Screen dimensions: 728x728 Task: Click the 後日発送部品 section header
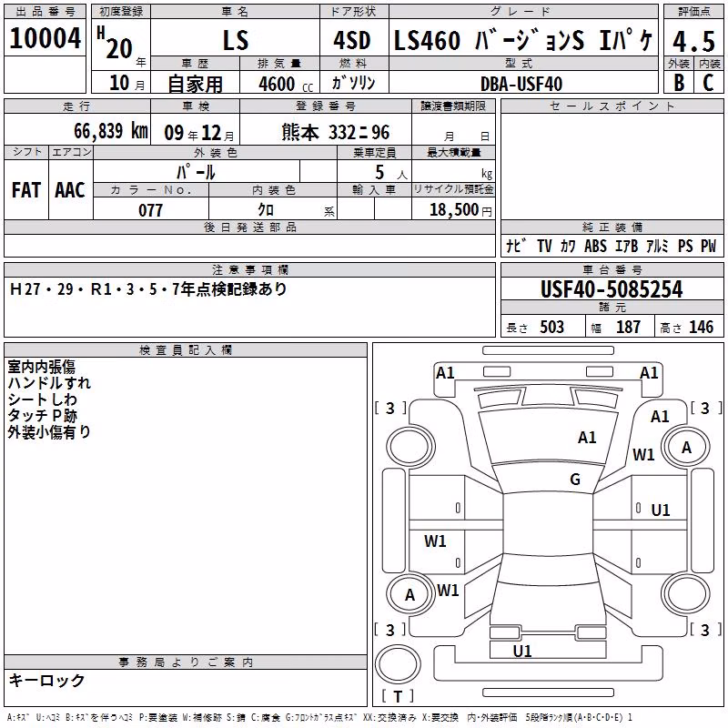click(249, 227)
